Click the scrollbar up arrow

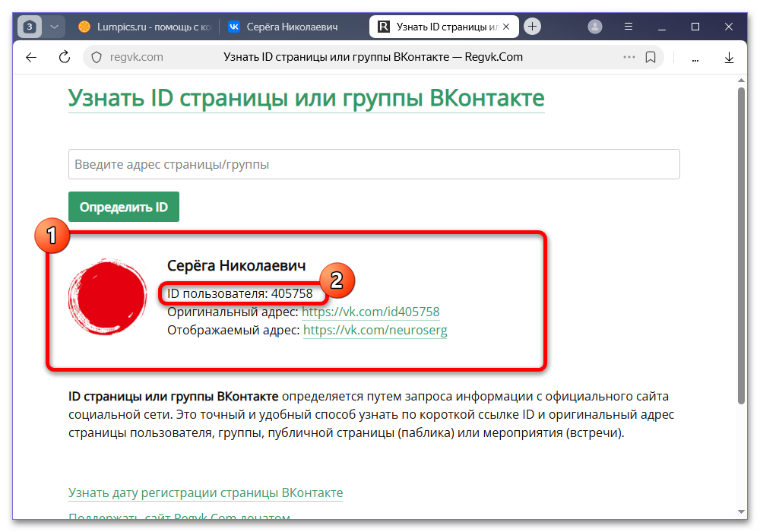(740, 81)
